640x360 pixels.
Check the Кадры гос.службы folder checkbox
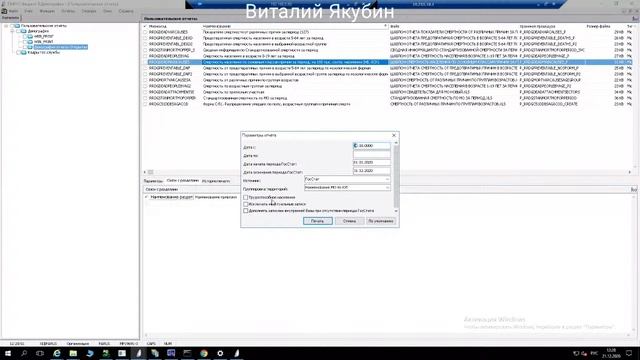pos(18,52)
